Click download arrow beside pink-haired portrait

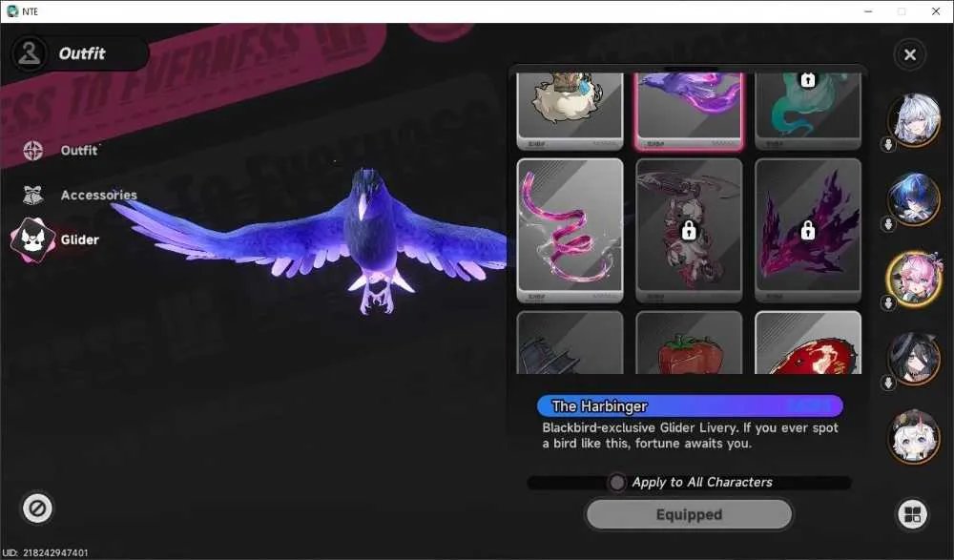point(888,302)
